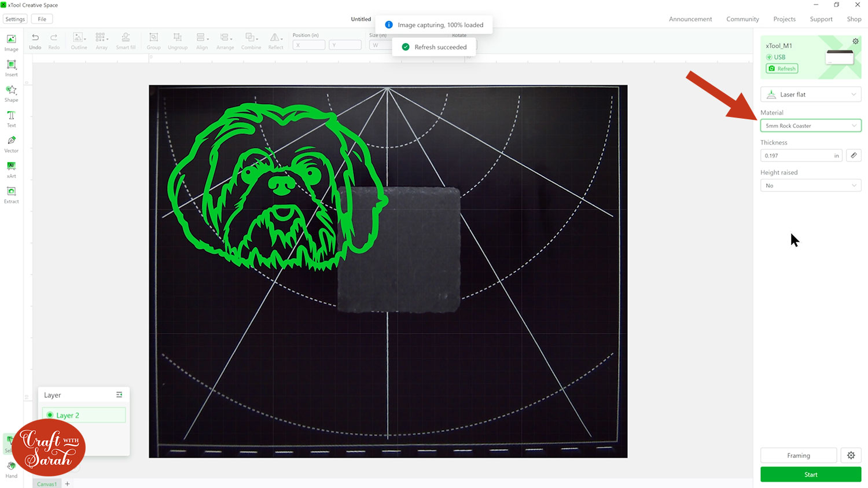The height and width of the screenshot is (488, 868).
Task: Expand the Laser flat mode dropdown
Action: [x=811, y=94]
